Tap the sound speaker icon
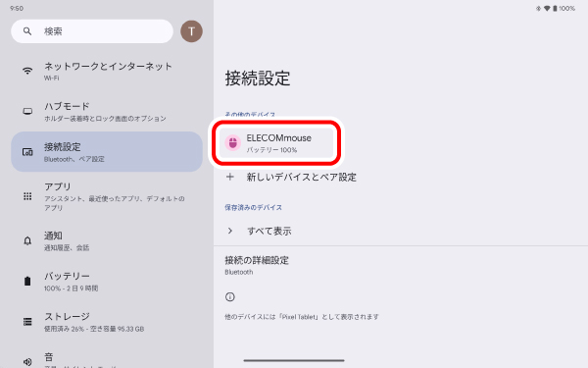Image resolution: width=588 pixels, height=368 pixels. point(27,361)
